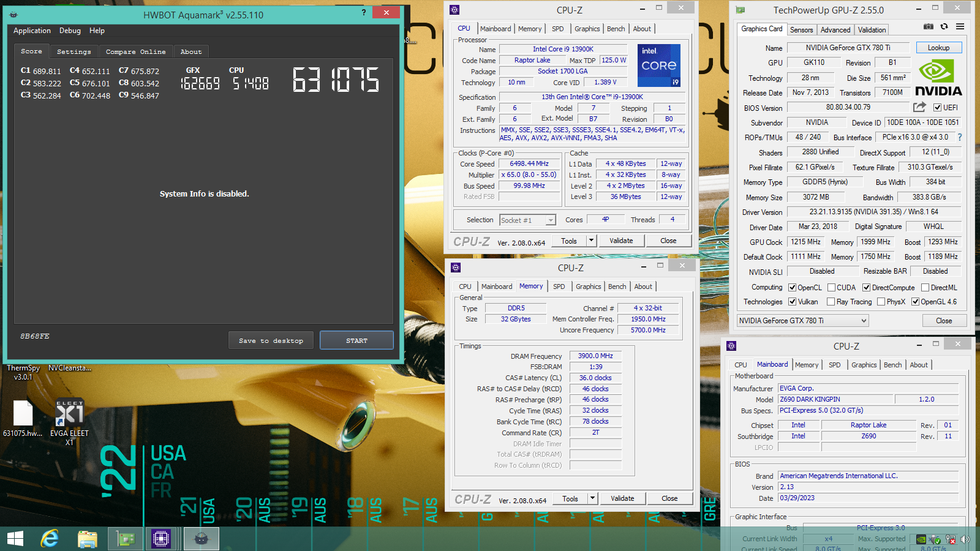Screen dimensions: 980x551
Task: Switch to HWBOT Aquamark taskbar icon
Action: point(202,539)
